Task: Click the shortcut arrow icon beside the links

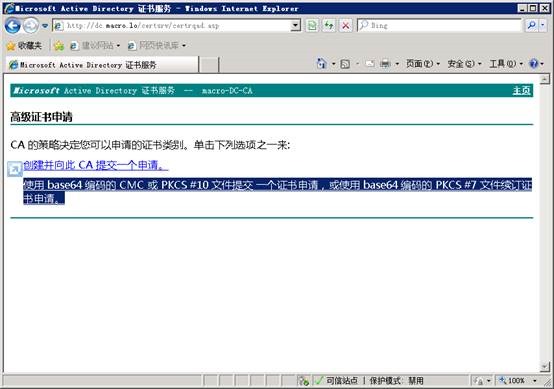Action: (x=15, y=169)
